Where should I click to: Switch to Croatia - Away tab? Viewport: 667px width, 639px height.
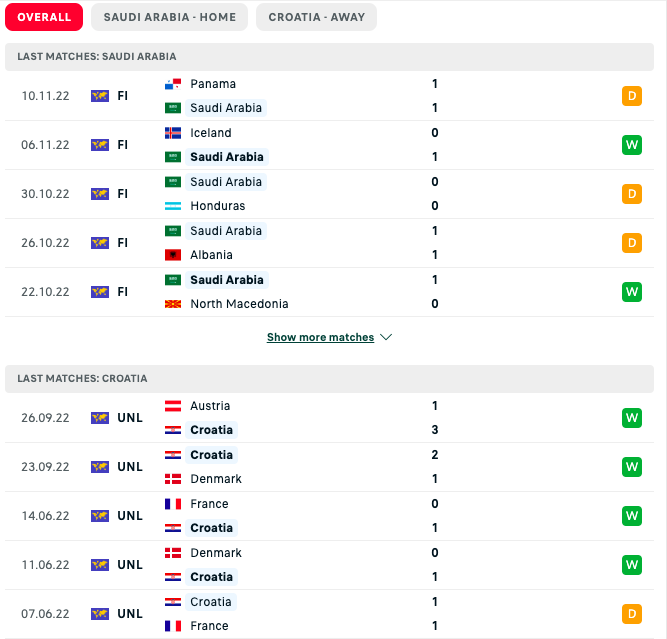317,17
